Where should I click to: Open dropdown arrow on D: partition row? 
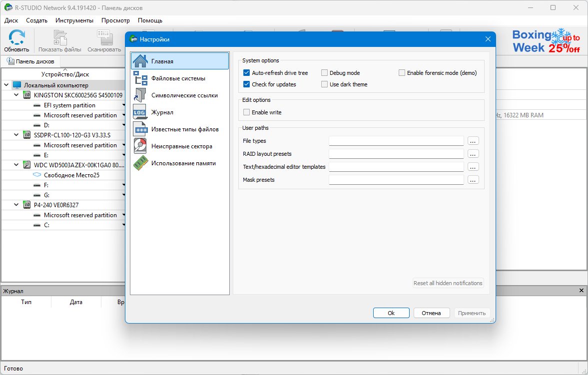tap(123, 125)
